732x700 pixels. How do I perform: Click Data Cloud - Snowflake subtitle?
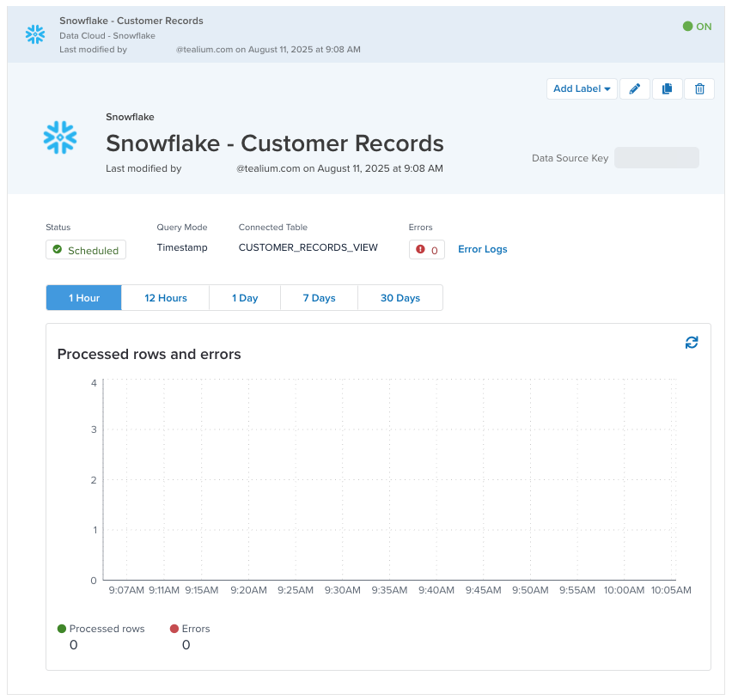click(107, 35)
